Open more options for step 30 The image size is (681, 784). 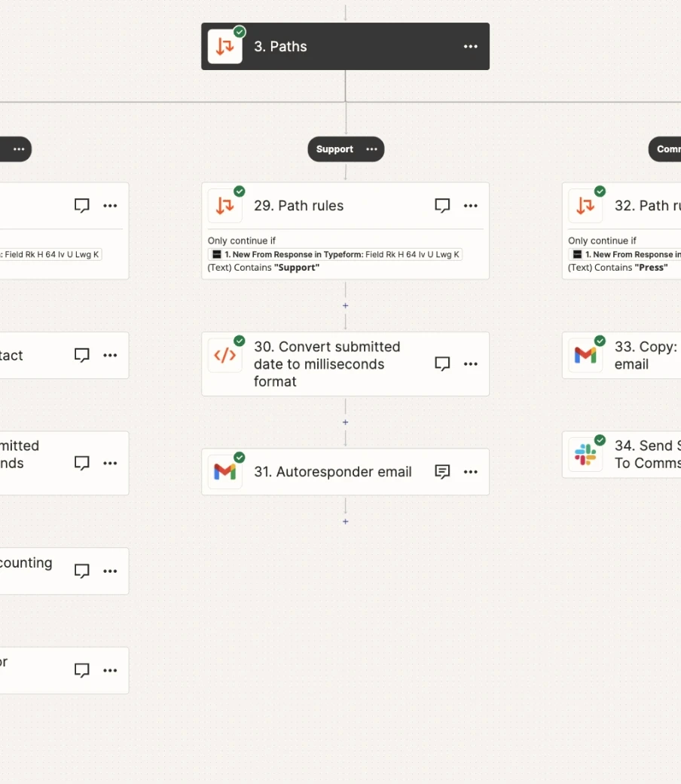[471, 363]
